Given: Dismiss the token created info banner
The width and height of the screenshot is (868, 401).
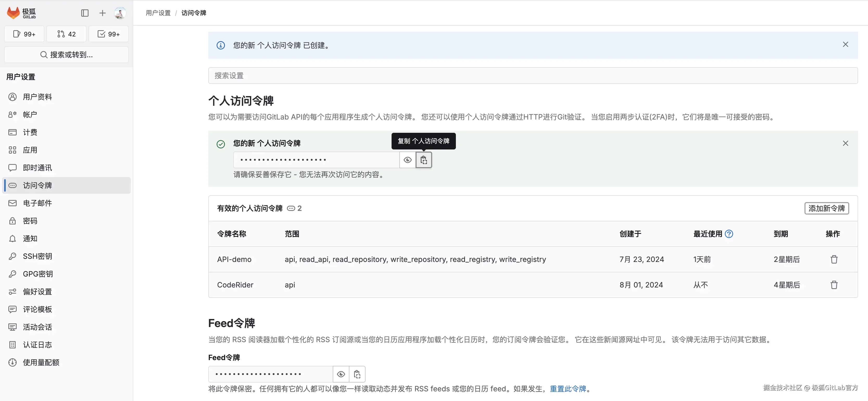Looking at the screenshot, I should [845, 45].
